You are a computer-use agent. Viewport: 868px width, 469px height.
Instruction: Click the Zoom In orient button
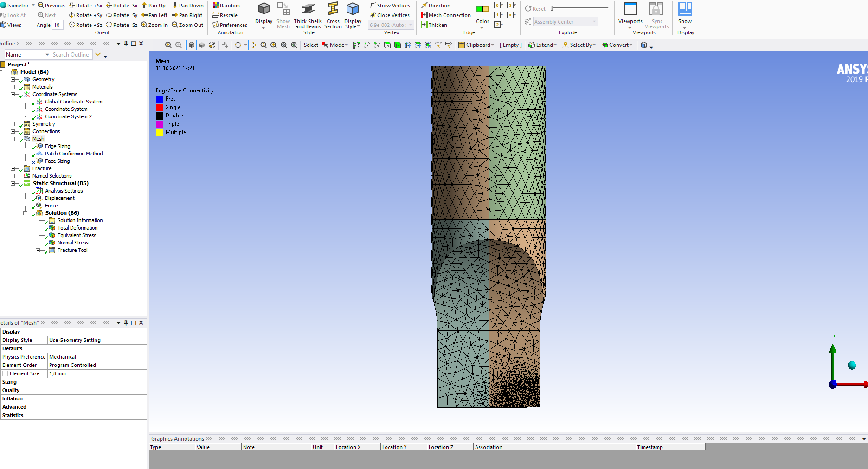pos(154,25)
